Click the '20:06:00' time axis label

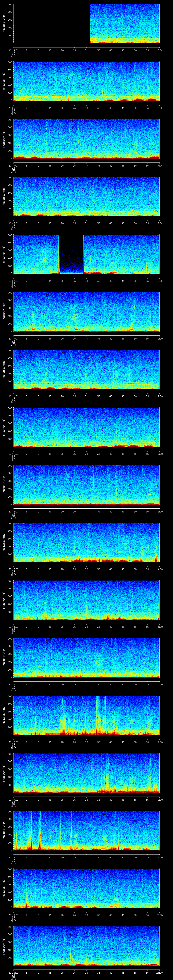13,166
